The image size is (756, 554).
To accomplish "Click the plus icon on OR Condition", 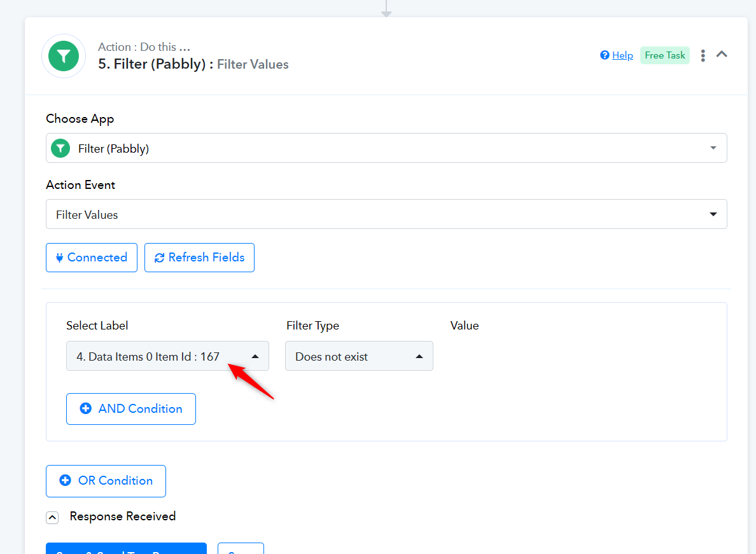I will (x=65, y=480).
